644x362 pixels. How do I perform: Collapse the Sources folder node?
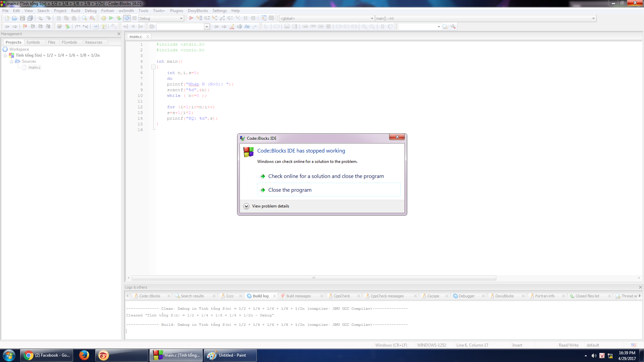coord(11,61)
